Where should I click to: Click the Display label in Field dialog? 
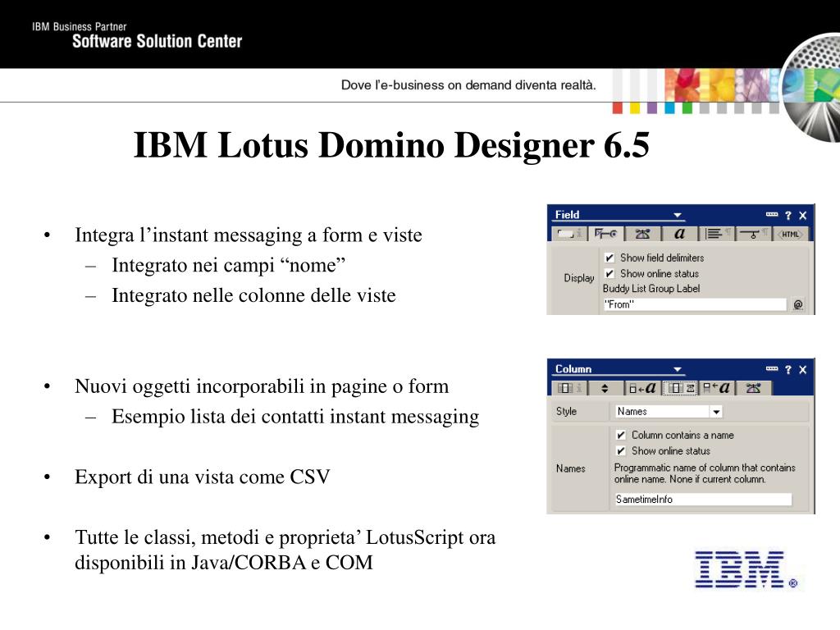point(579,278)
